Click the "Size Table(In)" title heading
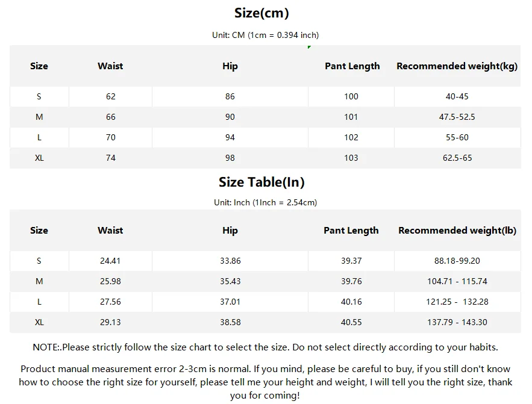Screen dimensions: 532x404 (x=261, y=182)
